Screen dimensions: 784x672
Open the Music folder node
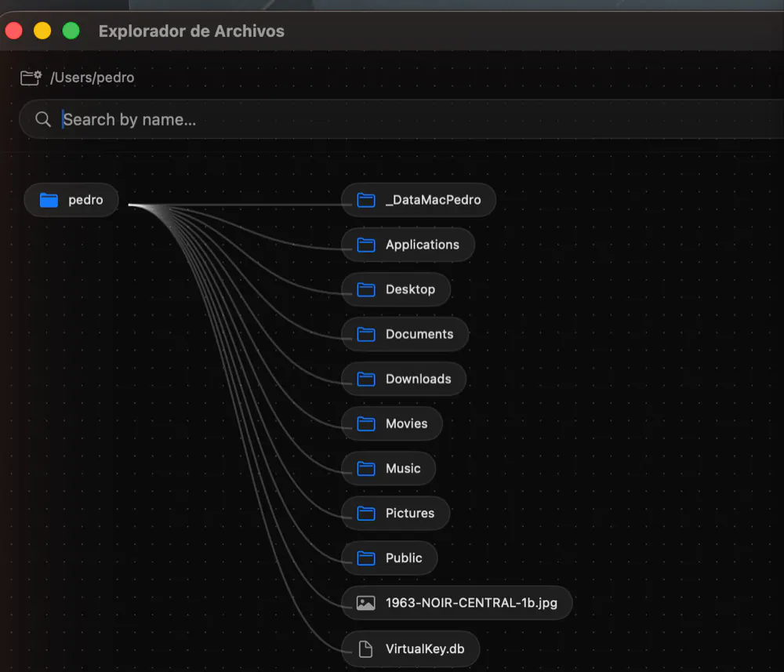(x=389, y=468)
